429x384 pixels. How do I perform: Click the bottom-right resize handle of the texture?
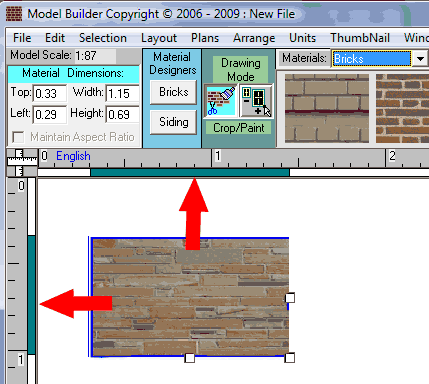pyautogui.click(x=290, y=358)
